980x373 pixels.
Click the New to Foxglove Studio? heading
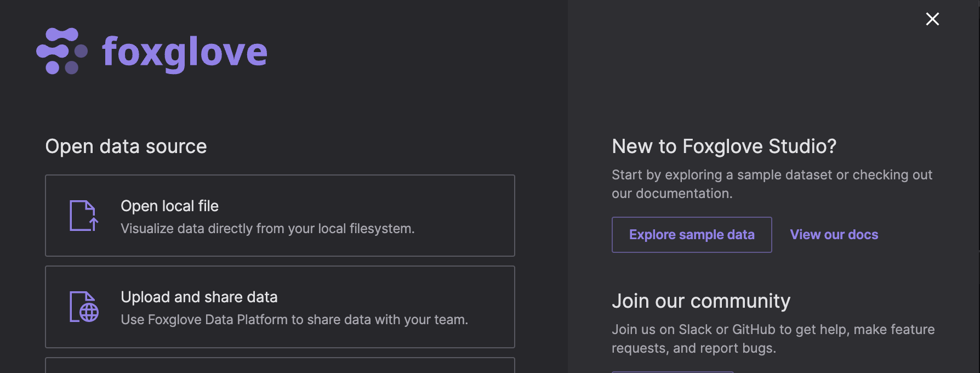click(723, 146)
